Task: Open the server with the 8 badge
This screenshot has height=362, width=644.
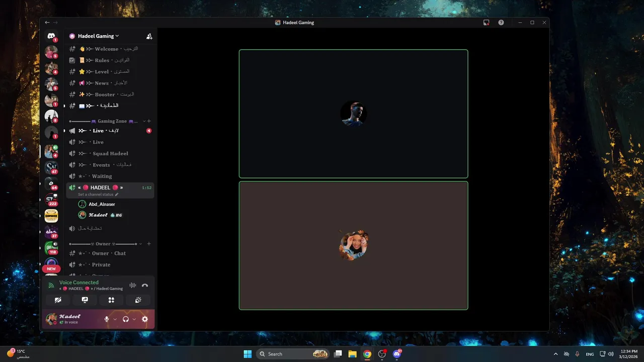Action: [51, 117]
